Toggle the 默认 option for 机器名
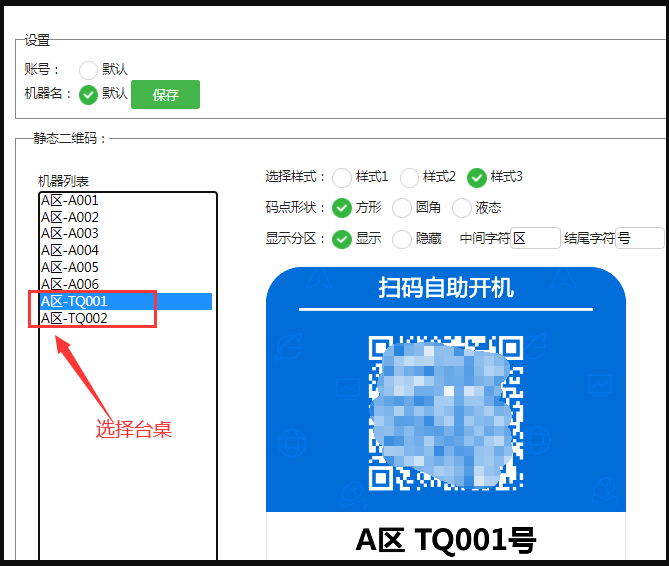 point(88,95)
